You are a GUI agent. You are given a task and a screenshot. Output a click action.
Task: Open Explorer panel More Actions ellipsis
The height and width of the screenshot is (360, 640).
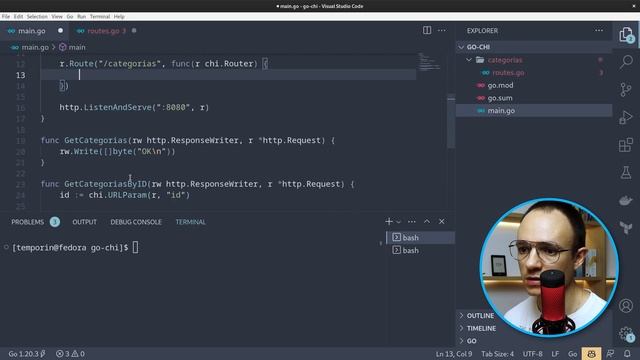pyautogui.click(x=599, y=31)
